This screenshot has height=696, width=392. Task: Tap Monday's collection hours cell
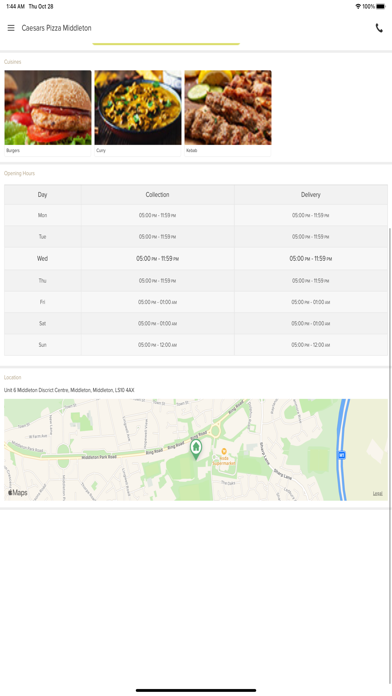click(x=158, y=215)
